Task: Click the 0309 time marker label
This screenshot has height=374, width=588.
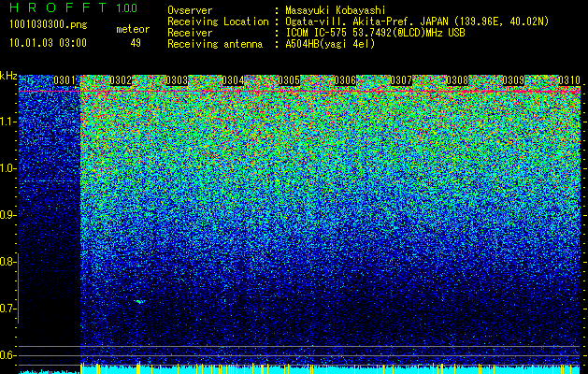Action: coord(513,80)
